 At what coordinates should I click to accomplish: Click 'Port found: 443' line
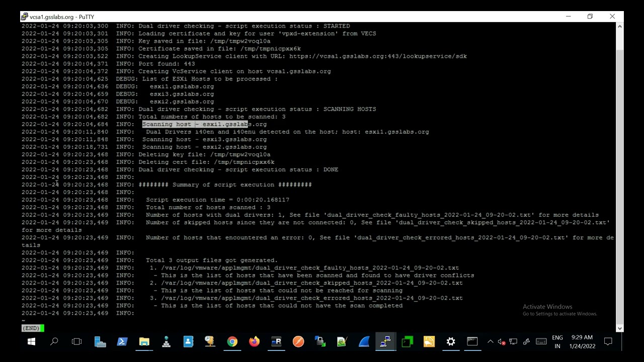click(167, 64)
